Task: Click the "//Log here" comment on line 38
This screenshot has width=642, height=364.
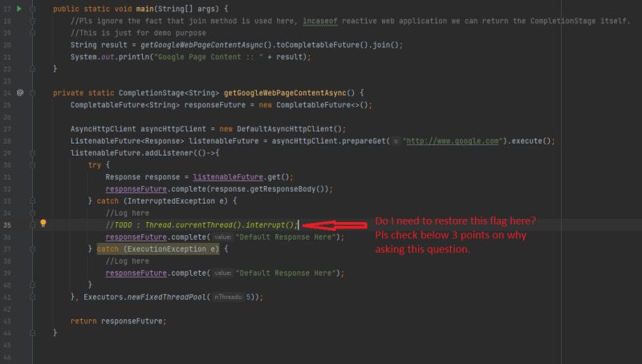Action: pyautogui.click(x=128, y=261)
